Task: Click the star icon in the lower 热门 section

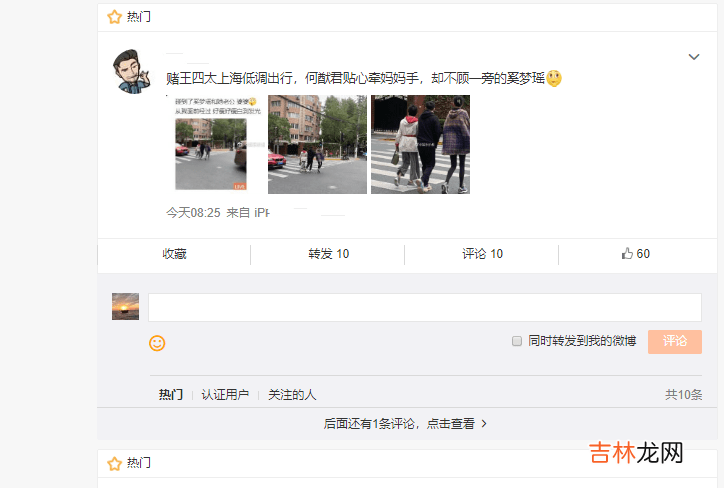Action: click(x=114, y=463)
